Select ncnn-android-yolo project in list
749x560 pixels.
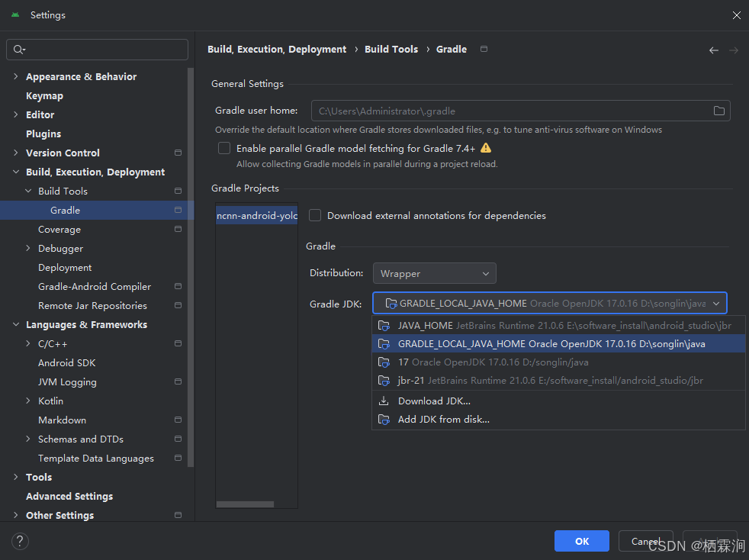[257, 215]
